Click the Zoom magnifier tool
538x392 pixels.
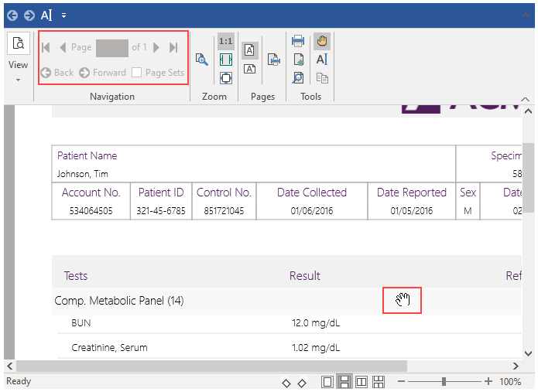pos(201,60)
